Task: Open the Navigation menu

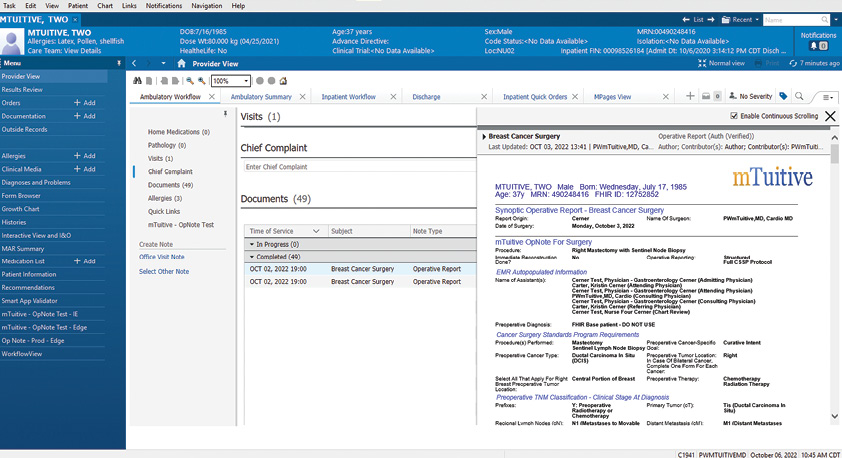Action: click(207, 6)
